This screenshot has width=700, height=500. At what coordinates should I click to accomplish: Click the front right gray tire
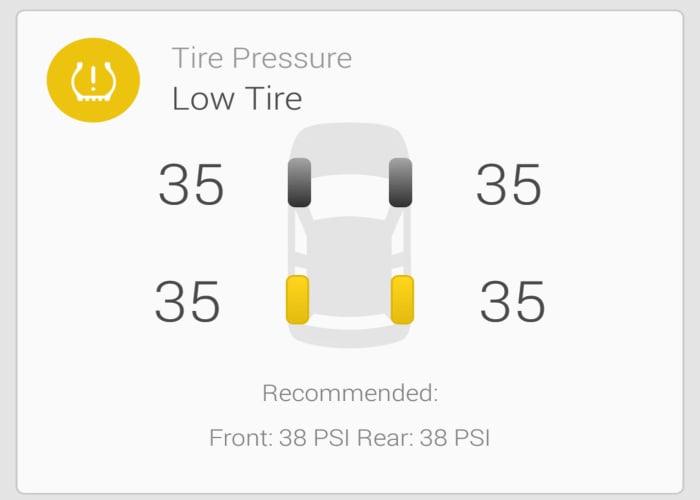401,183
